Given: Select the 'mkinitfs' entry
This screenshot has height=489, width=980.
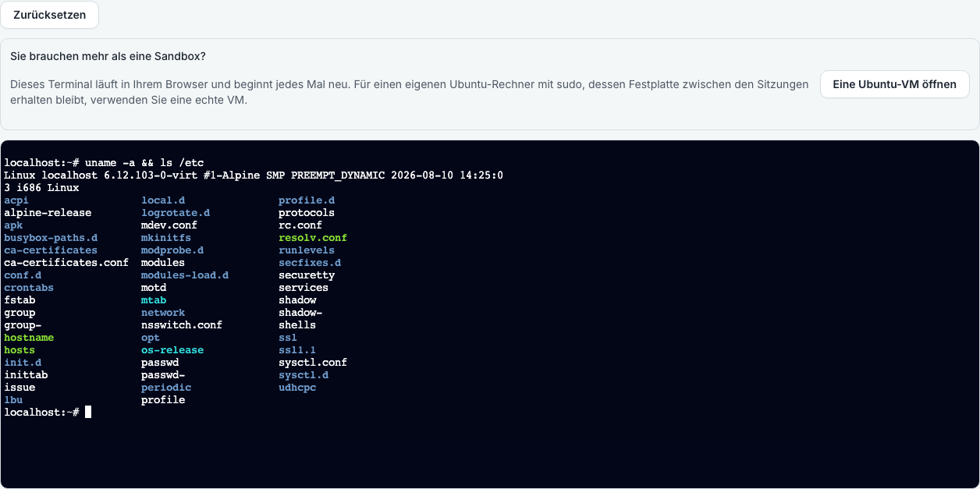Looking at the screenshot, I should 166,238.
